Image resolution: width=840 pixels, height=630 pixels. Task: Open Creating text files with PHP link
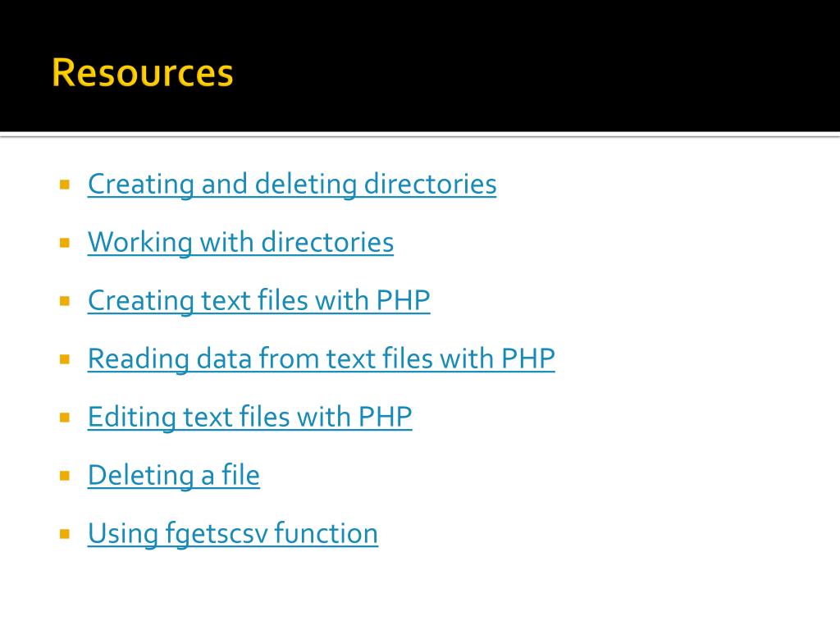click(258, 300)
